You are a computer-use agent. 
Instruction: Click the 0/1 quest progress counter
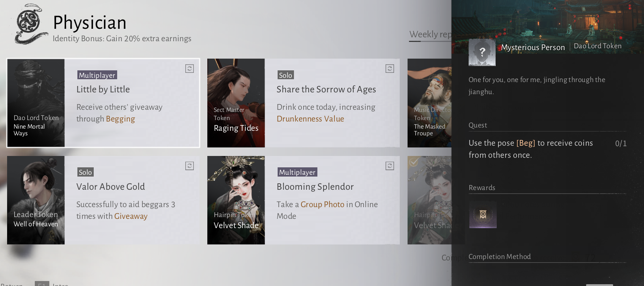click(621, 144)
